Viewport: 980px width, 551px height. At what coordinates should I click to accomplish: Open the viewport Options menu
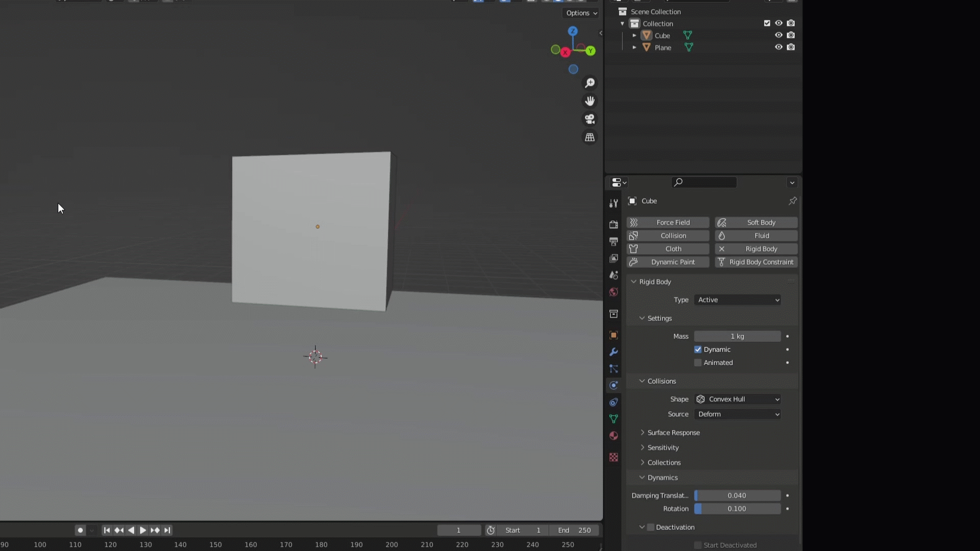[581, 13]
